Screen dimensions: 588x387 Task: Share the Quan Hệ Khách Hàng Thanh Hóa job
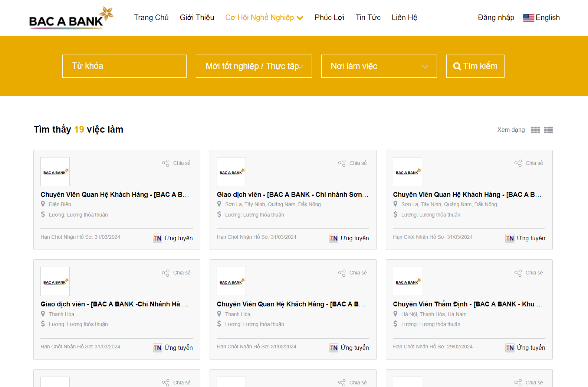[352, 273]
